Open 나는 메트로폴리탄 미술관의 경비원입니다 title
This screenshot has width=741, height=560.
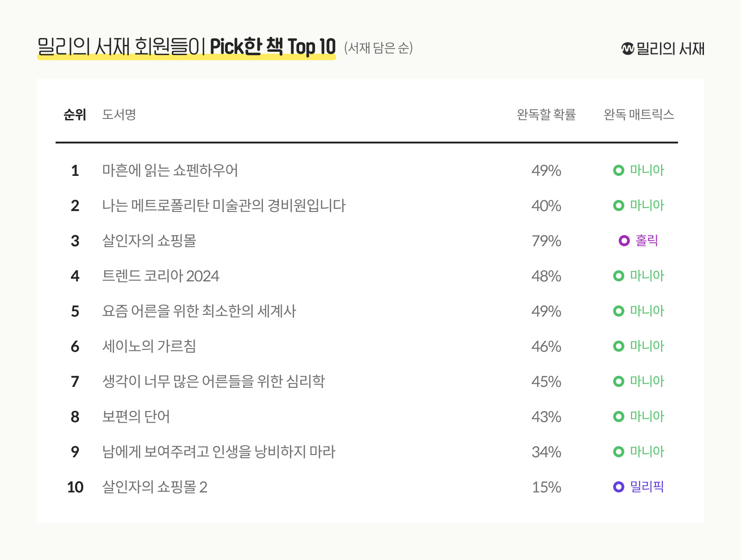click(224, 205)
